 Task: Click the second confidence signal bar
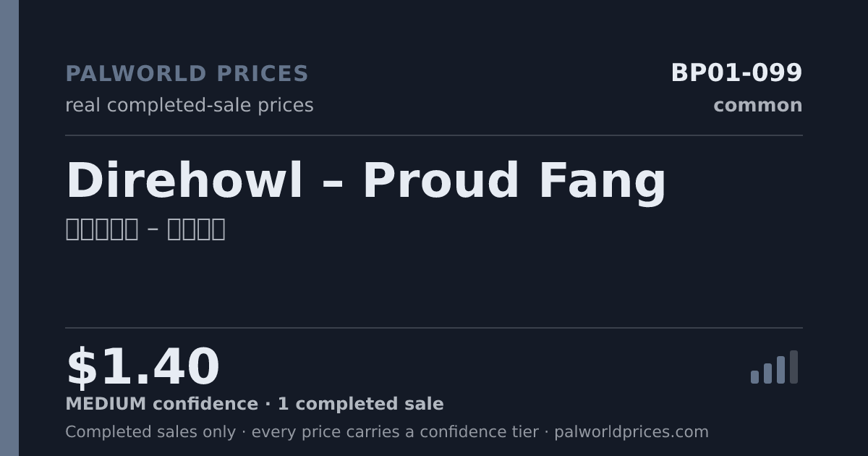click(x=767, y=373)
